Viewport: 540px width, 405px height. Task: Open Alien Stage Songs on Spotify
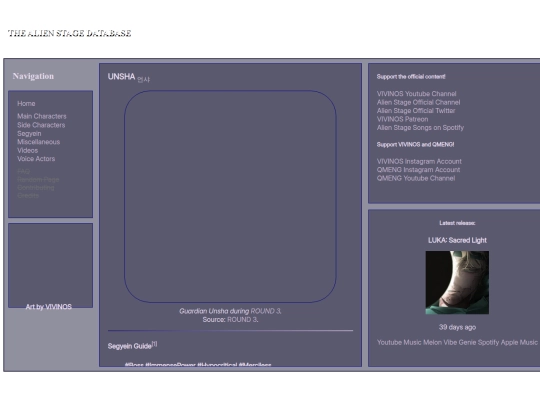(x=420, y=128)
